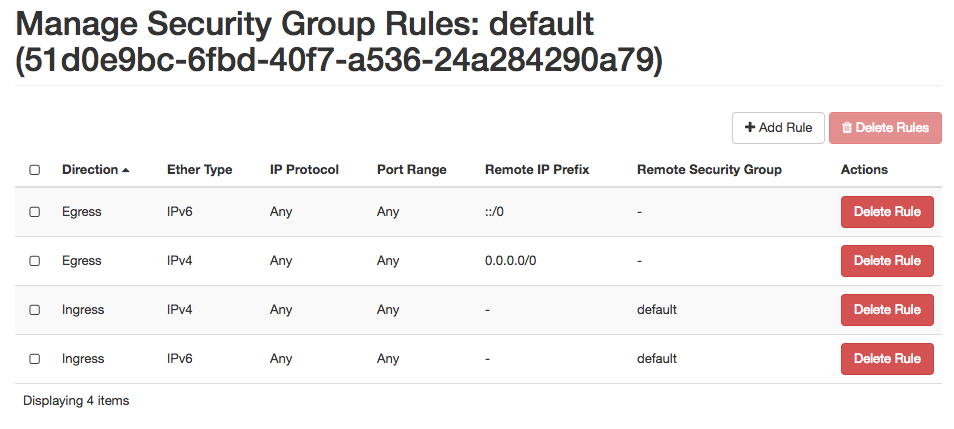Sort by Ether Type column header

(200, 170)
